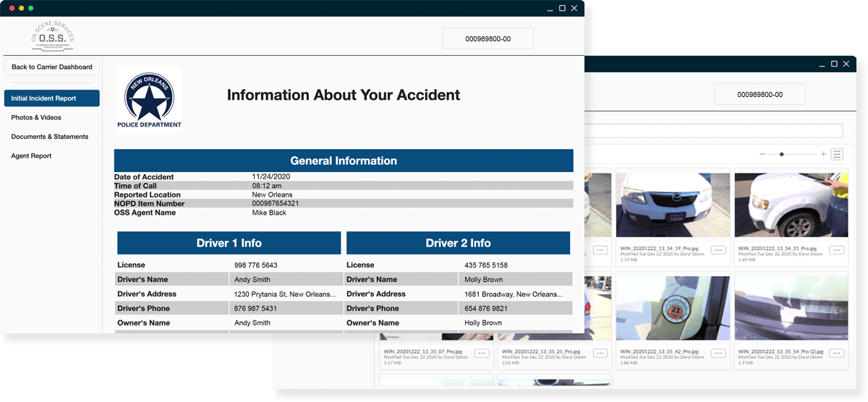The width and height of the screenshot is (868, 402).
Task: Click the claim number field in the front window
Action: pos(488,38)
